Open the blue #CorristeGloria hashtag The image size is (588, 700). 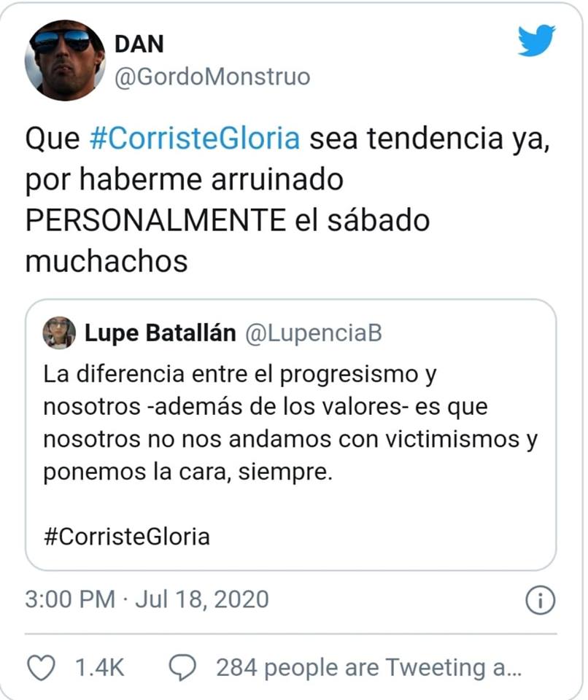click(194, 139)
